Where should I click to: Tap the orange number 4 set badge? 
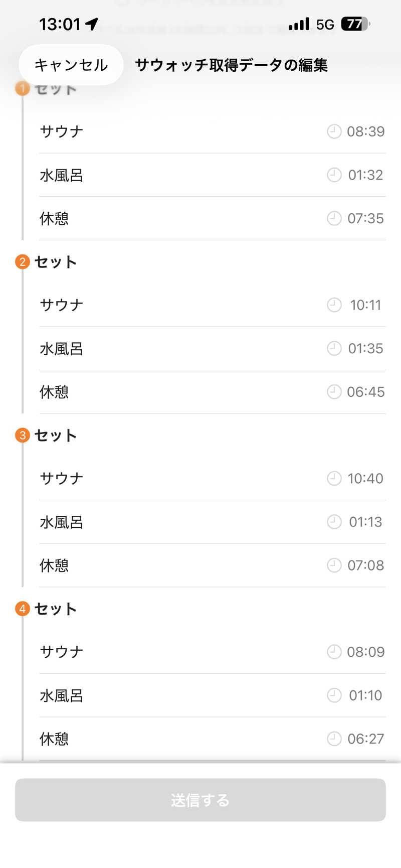[x=23, y=609]
